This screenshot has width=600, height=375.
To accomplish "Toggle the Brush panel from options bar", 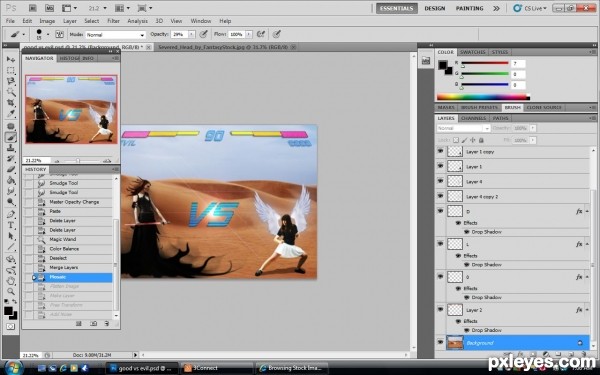I will (x=59, y=34).
